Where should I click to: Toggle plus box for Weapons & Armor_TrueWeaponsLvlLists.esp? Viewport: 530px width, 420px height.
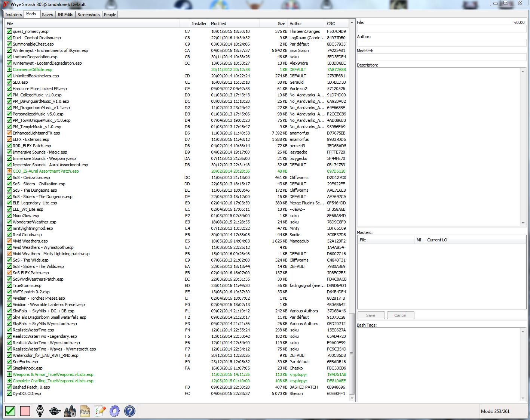tap(9, 374)
